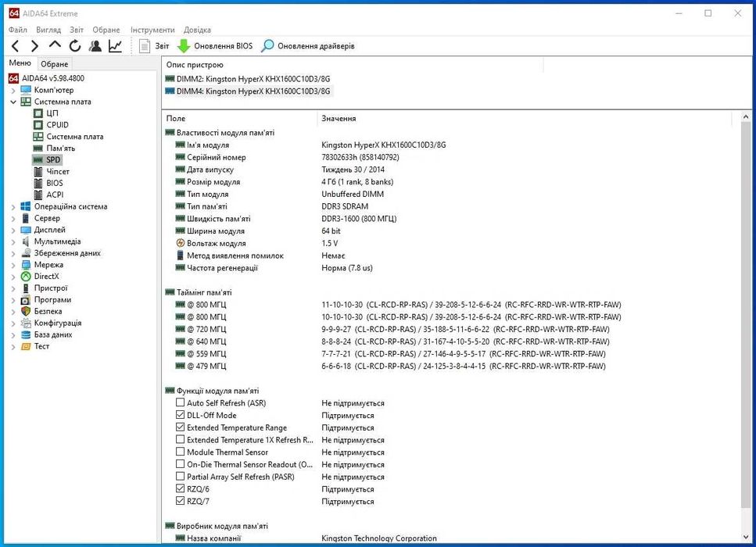Toggle the Extended Temperature Range checkbox
Image resolution: width=756 pixels, height=547 pixels.
[180, 427]
